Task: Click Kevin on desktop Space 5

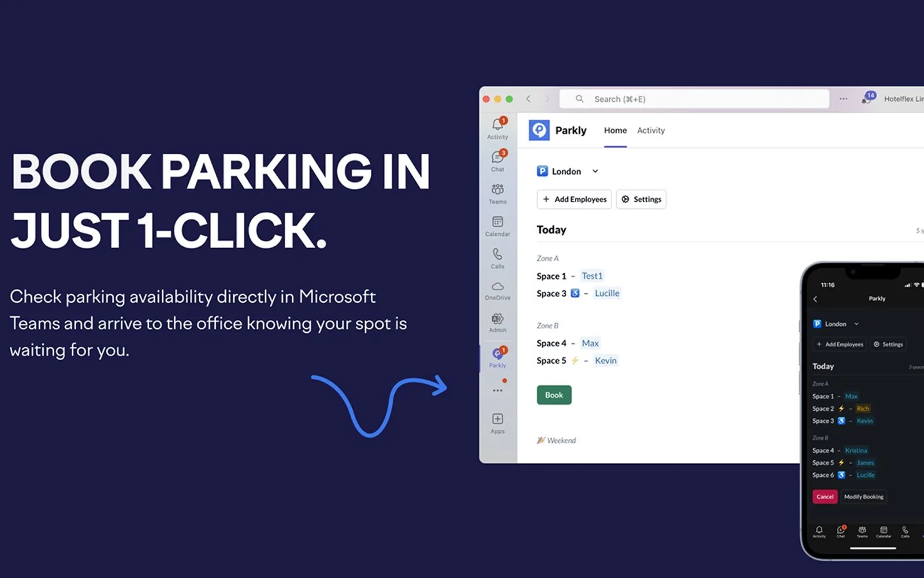Action: point(606,361)
